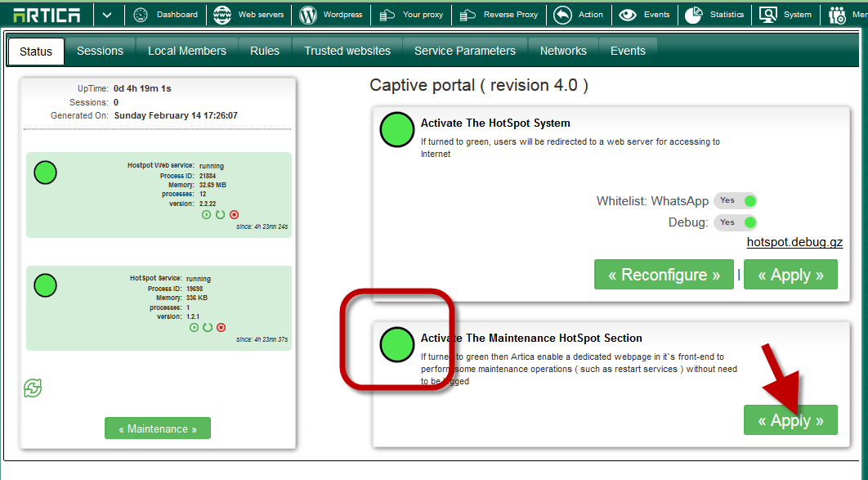Apply the Maintenance HotSpot Section setting

coord(790,420)
